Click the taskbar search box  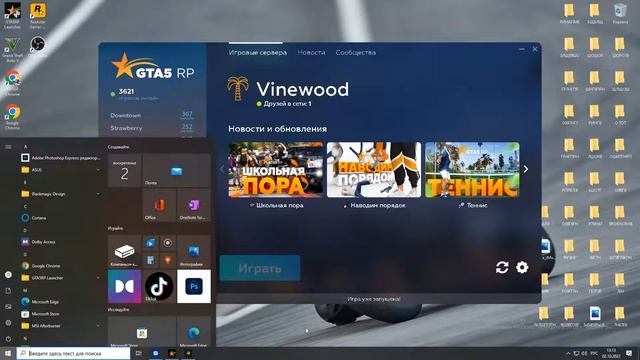point(73,353)
